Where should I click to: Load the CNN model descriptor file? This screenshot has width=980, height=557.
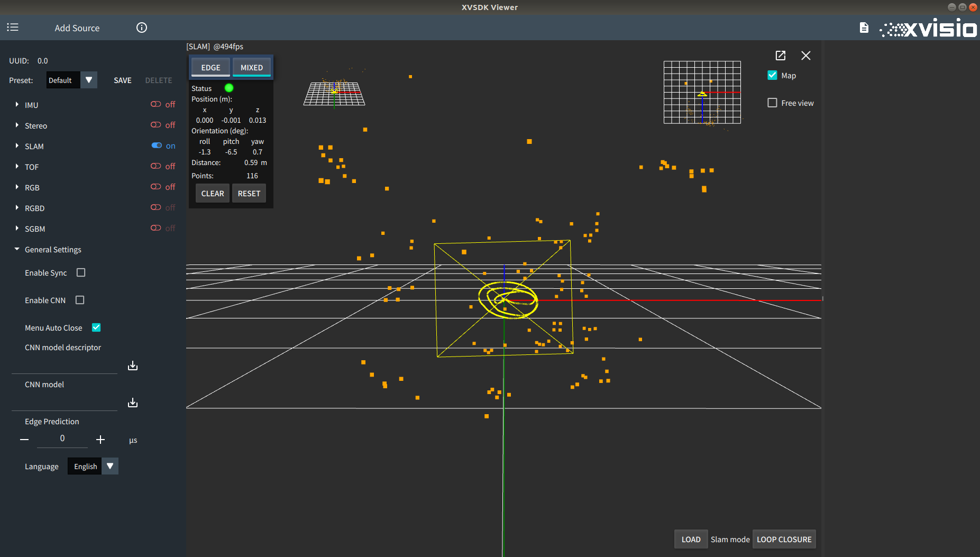coord(133,366)
